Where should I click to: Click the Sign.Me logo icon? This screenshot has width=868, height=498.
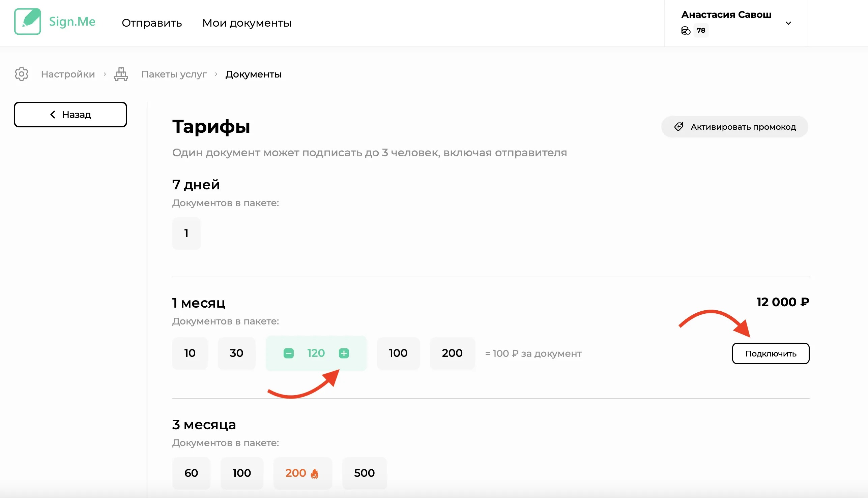(27, 22)
